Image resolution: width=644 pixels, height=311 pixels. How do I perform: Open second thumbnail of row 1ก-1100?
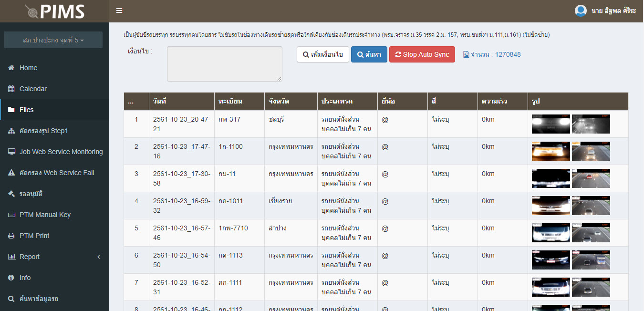click(x=591, y=151)
